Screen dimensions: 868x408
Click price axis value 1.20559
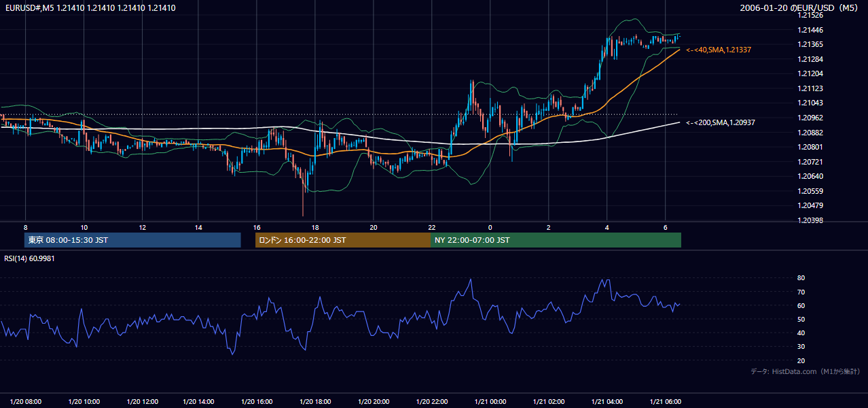(x=811, y=191)
